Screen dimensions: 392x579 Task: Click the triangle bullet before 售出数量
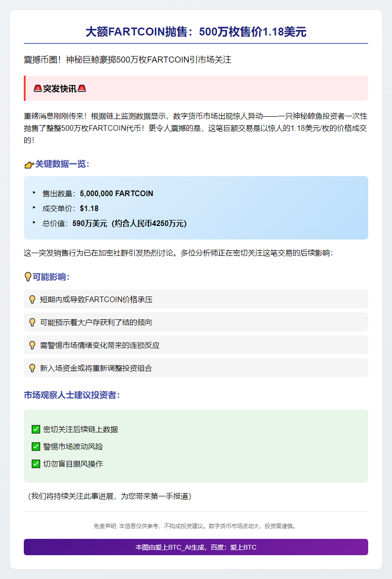pos(34,192)
